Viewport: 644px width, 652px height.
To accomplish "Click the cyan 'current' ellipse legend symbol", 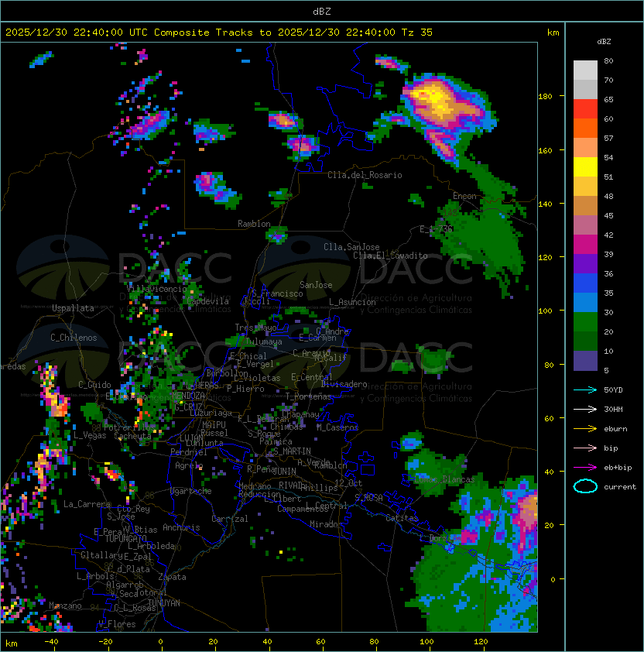I will (x=585, y=486).
